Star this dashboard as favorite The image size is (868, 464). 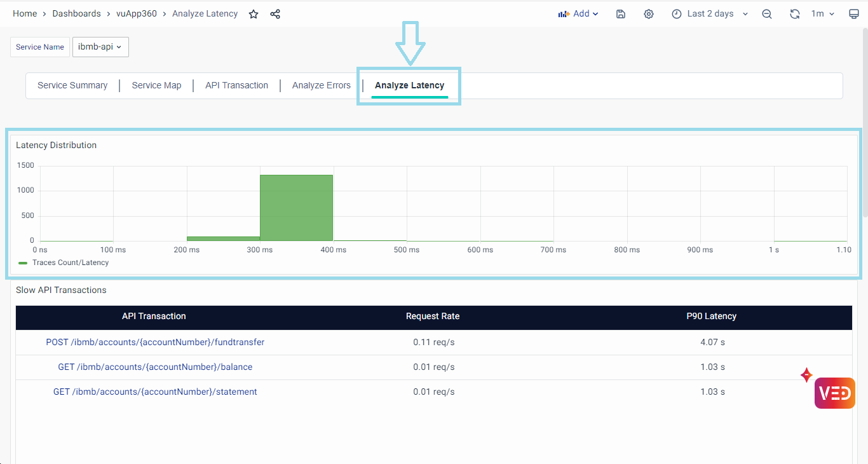[254, 14]
